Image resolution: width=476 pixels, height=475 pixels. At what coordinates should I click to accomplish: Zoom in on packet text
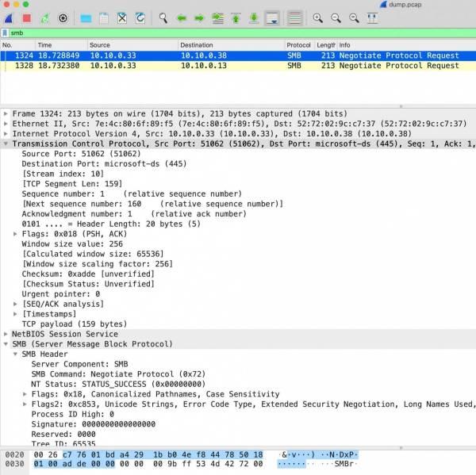[317, 17]
